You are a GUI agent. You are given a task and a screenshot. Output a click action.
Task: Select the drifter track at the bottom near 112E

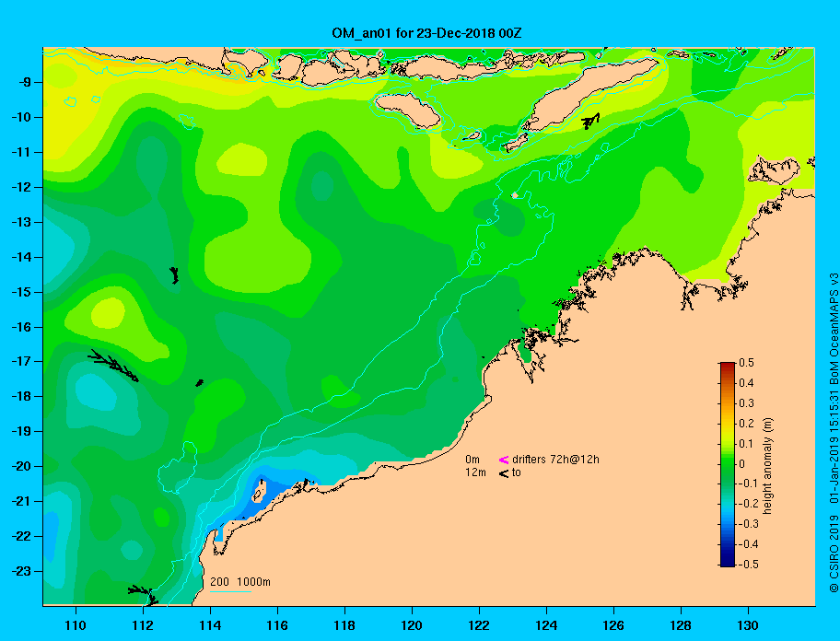click(143, 595)
